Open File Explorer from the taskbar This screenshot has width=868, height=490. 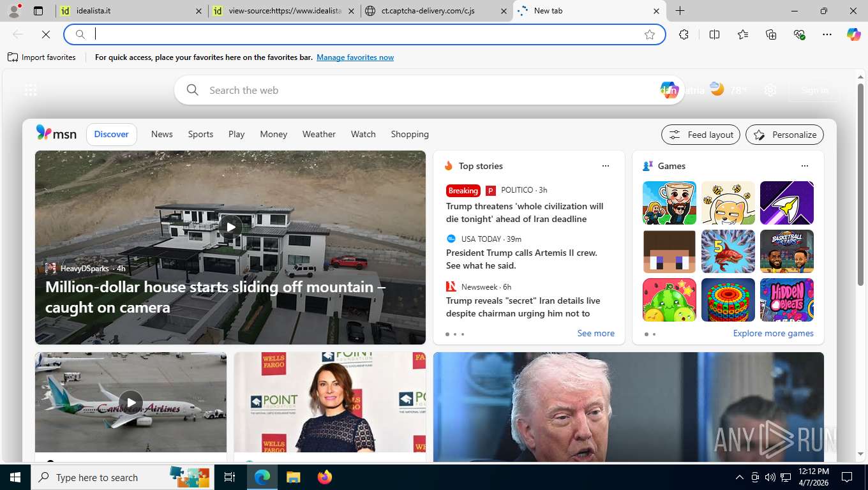click(x=293, y=477)
